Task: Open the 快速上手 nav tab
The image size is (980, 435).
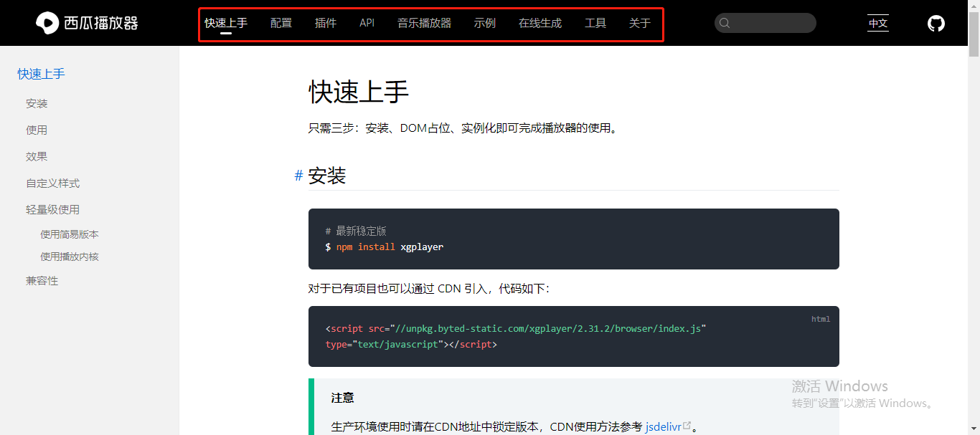Action: [226, 23]
